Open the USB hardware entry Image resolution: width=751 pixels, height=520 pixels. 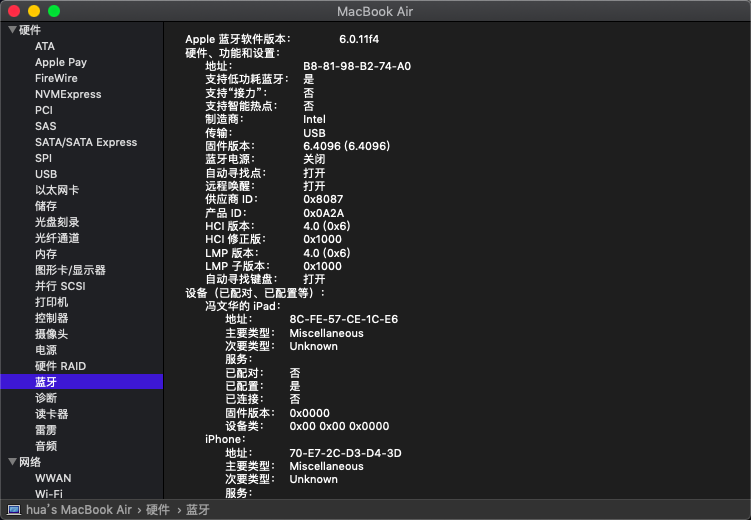pos(46,174)
